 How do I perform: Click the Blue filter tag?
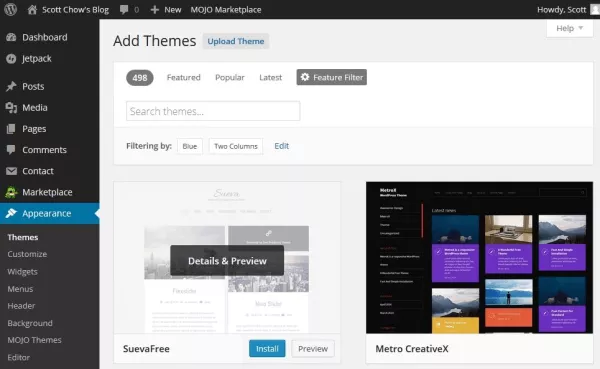tap(190, 146)
